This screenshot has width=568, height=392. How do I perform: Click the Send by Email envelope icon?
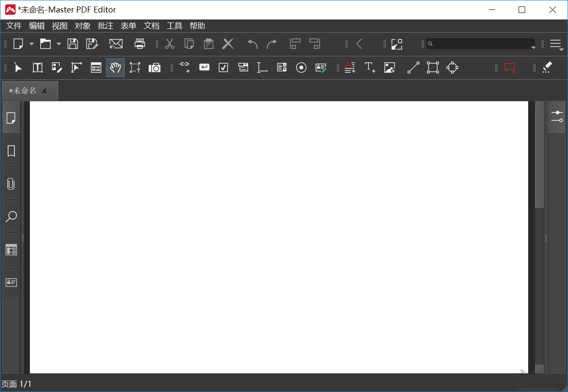pos(116,44)
